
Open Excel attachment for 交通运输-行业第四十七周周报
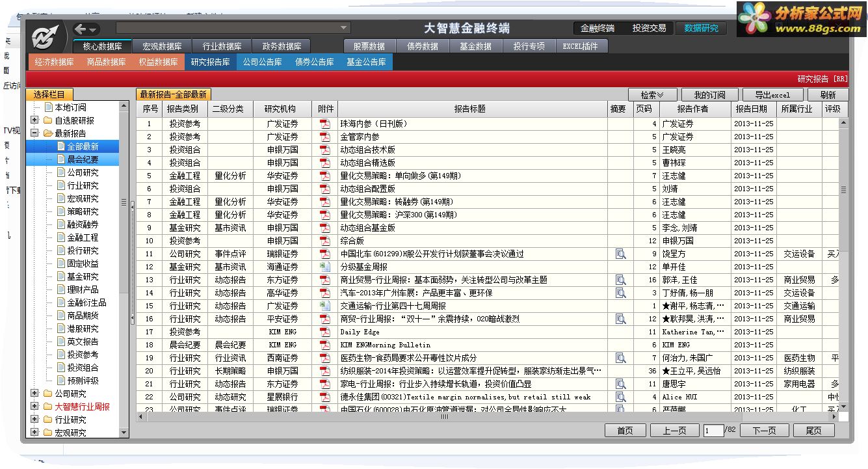(x=324, y=306)
